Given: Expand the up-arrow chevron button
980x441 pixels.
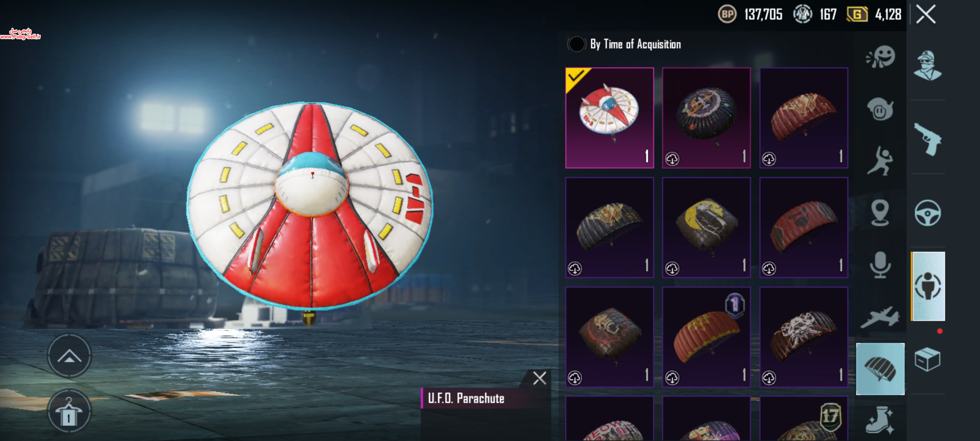Looking at the screenshot, I should tap(69, 356).
